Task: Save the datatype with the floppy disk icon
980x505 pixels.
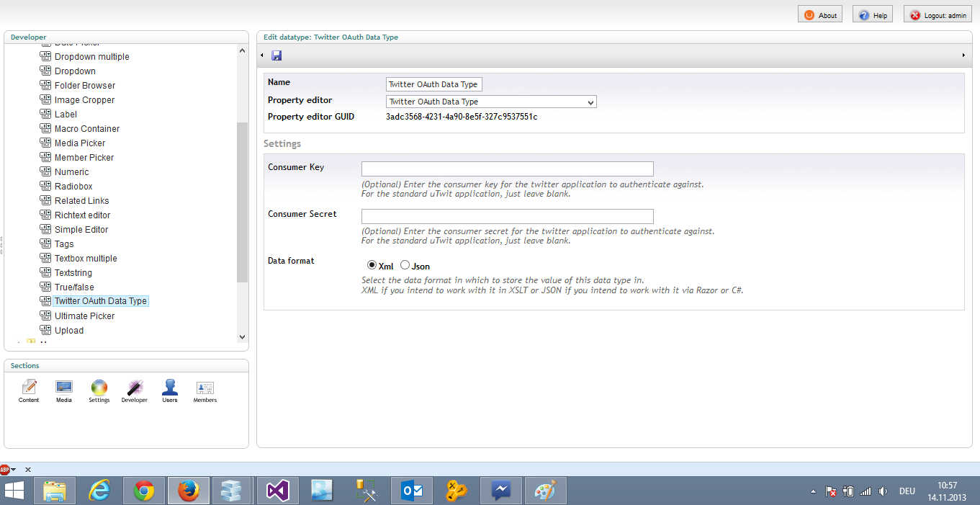Action: (x=277, y=55)
